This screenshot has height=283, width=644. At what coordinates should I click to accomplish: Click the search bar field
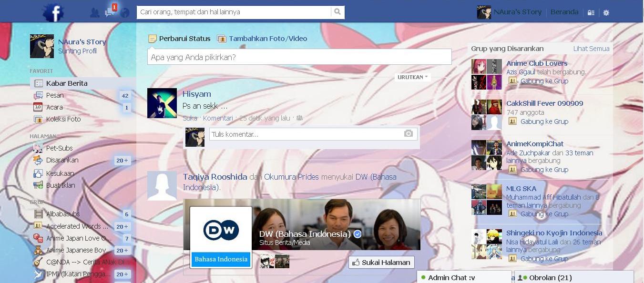pyautogui.click(x=234, y=12)
